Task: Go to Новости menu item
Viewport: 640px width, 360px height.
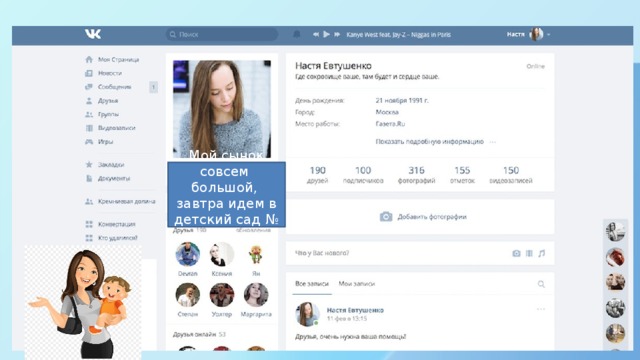Action: [x=110, y=73]
